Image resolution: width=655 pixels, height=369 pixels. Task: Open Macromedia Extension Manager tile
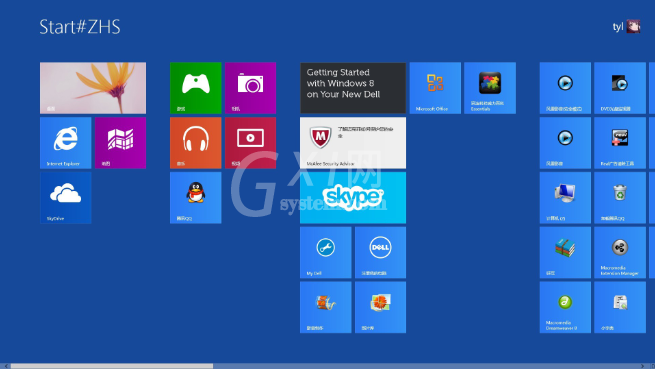tap(619, 252)
